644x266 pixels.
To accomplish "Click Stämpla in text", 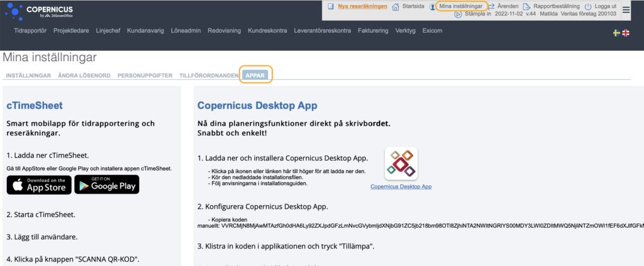I will tap(478, 14).
